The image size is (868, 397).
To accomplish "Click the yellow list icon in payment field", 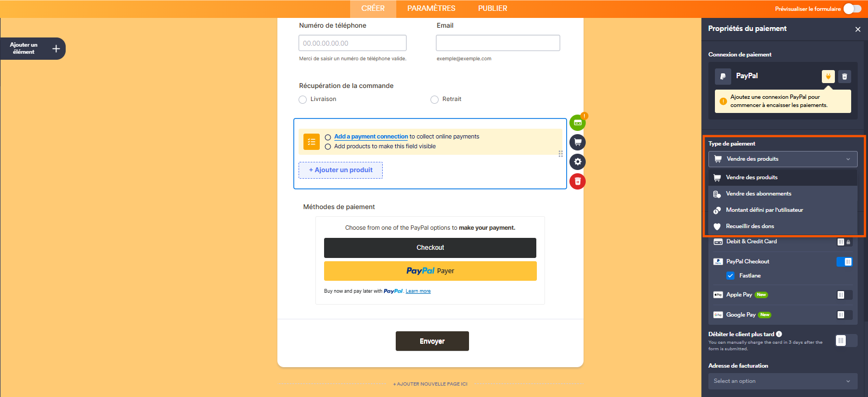I will tap(312, 142).
